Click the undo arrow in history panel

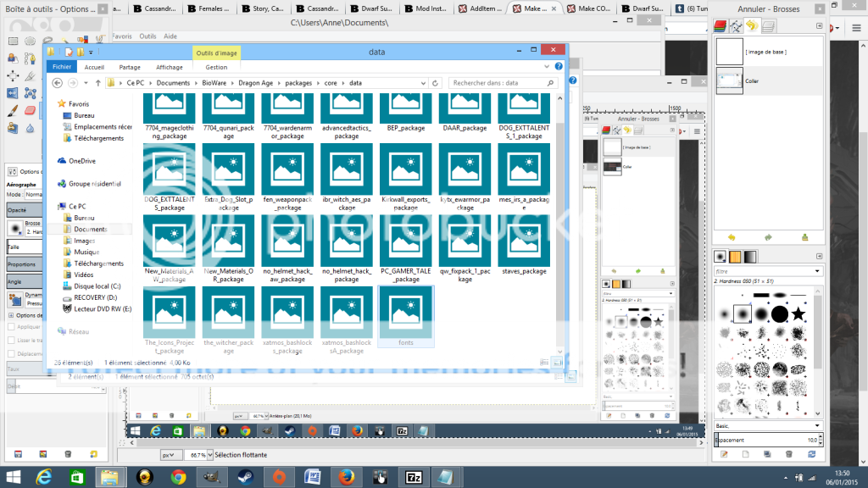click(732, 237)
